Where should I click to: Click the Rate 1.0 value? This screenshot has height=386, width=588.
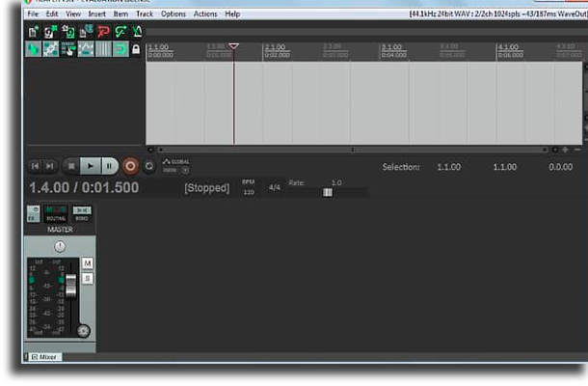pos(336,182)
